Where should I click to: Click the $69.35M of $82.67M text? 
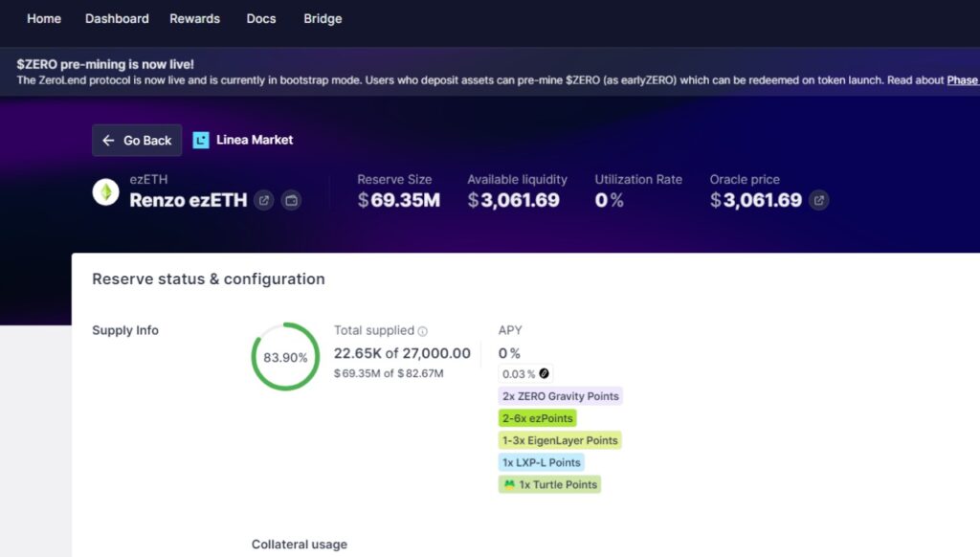click(389, 373)
